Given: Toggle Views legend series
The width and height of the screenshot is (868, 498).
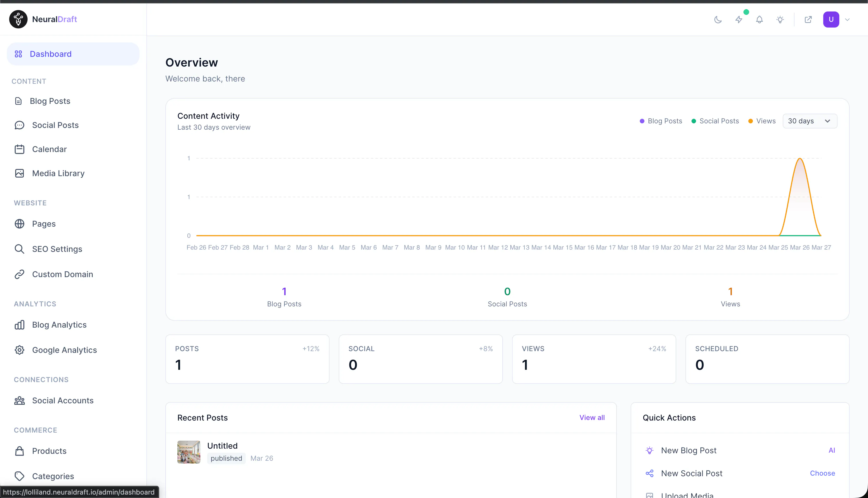Looking at the screenshot, I should pyautogui.click(x=762, y=121).
